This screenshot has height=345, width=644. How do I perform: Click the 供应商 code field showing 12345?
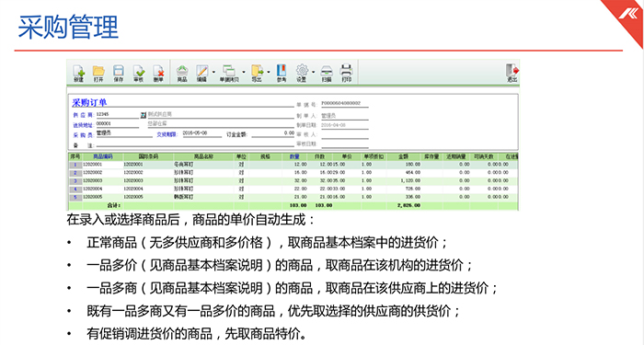(x=118, y=115)
